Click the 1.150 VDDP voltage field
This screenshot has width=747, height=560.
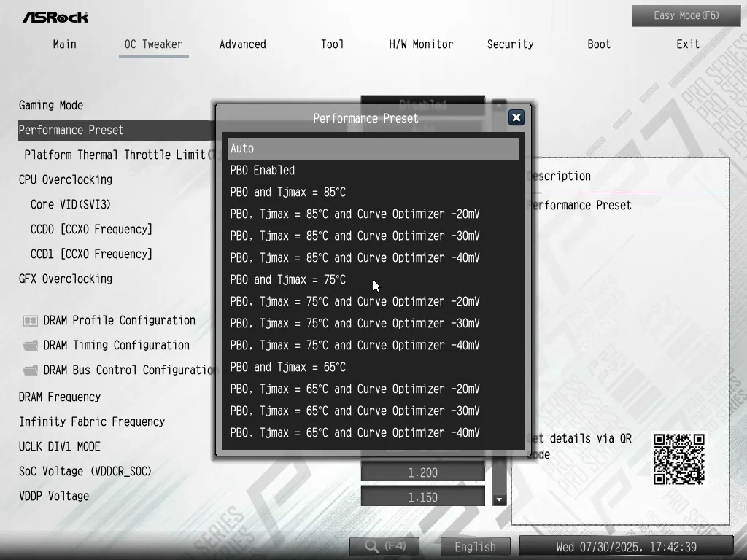click(422, 497)
